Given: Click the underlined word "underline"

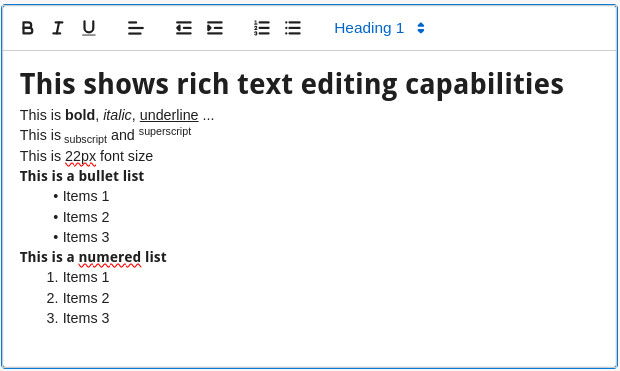Looking at the screenshot, I should tap(169, 115).
